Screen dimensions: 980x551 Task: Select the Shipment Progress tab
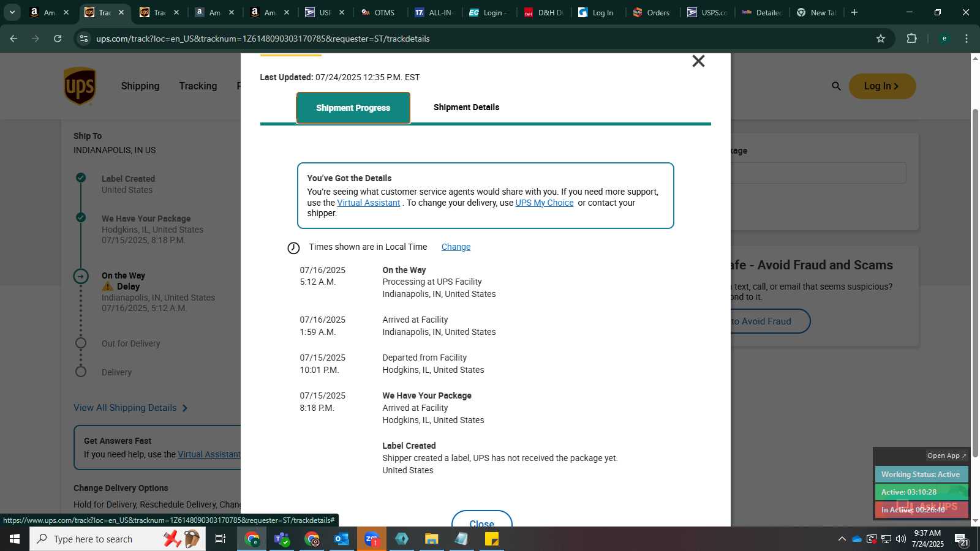click(x=353, y=108)
